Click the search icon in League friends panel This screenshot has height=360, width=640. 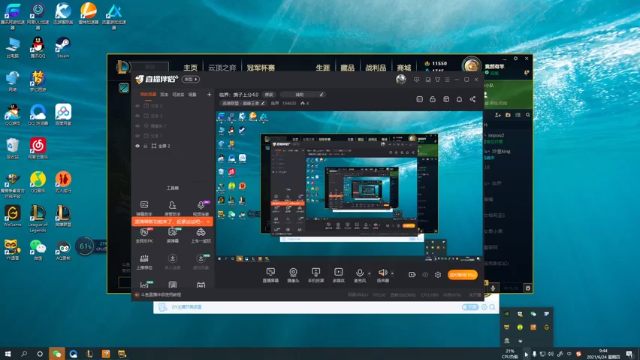pos(528,116)
